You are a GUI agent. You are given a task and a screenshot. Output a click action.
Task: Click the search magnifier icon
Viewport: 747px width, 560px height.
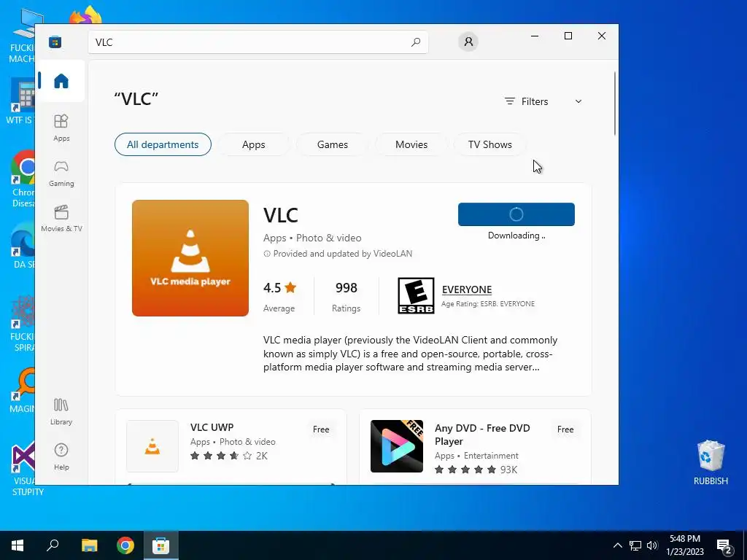tap(415, 42)
